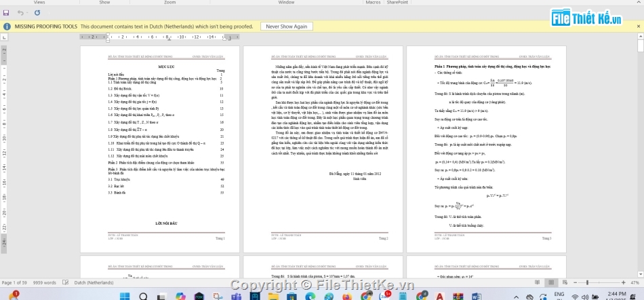Click the page 2 introduction page

click(x=323, y=149)
